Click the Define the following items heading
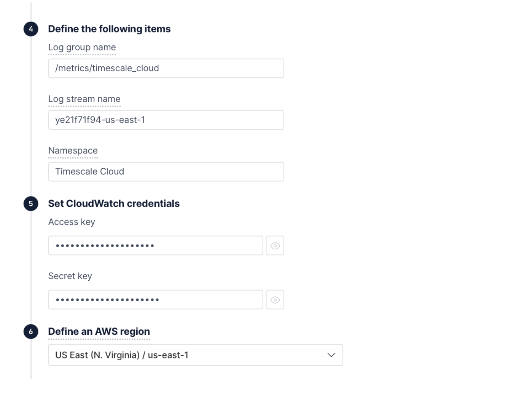The width and height of the screenshot is (532, 406). 109,29
